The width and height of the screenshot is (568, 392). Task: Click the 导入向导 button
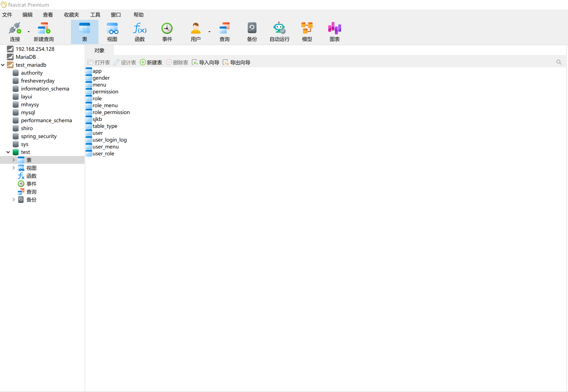[205, 62]
